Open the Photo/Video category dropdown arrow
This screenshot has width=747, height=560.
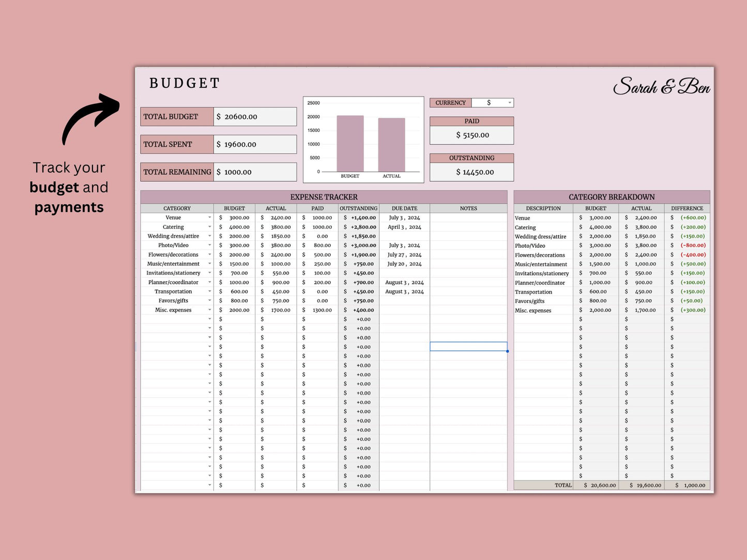[x=209, y=245]
